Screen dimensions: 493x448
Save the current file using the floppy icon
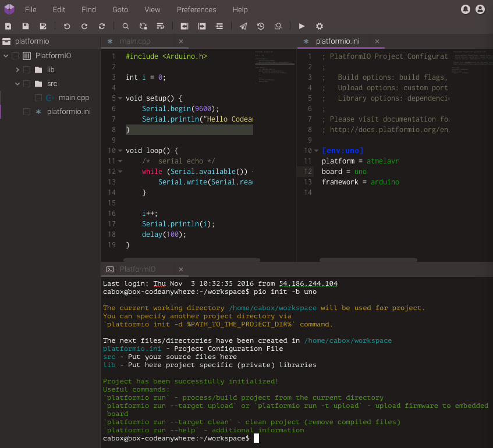26,26
